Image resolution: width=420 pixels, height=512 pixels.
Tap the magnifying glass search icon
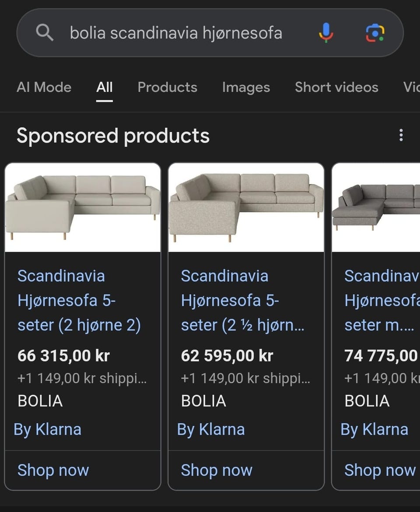[45, 33]
